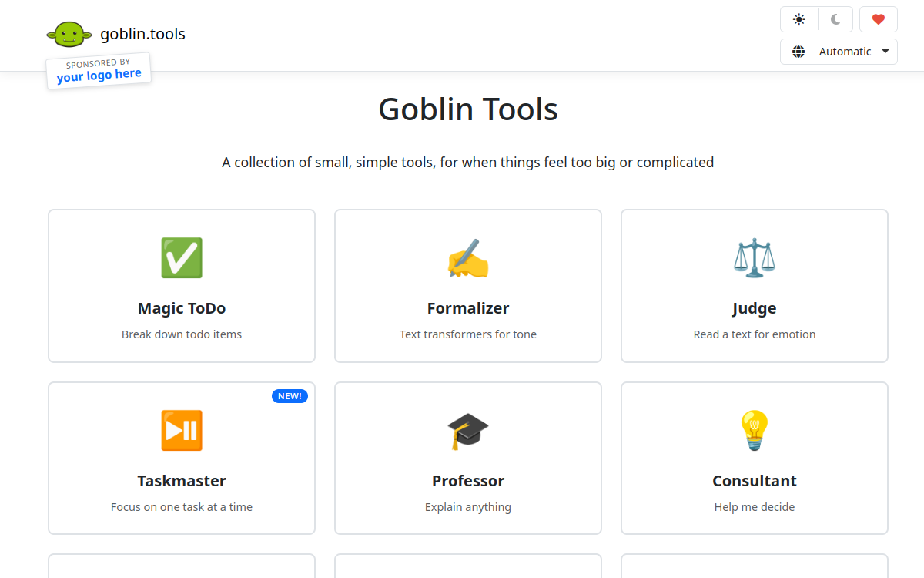924x578 pixels.
Task: Switch to dark mode moon icon
Action: click(835, 20)
